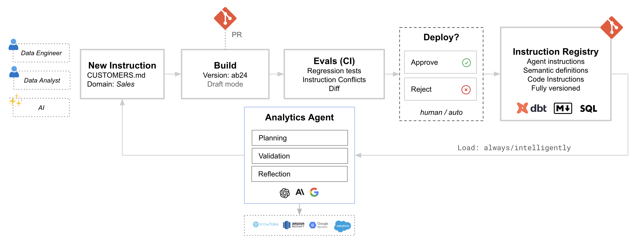Expand the Data Engineer persona entry
644x243 pixels.
[x=41, y=53]
